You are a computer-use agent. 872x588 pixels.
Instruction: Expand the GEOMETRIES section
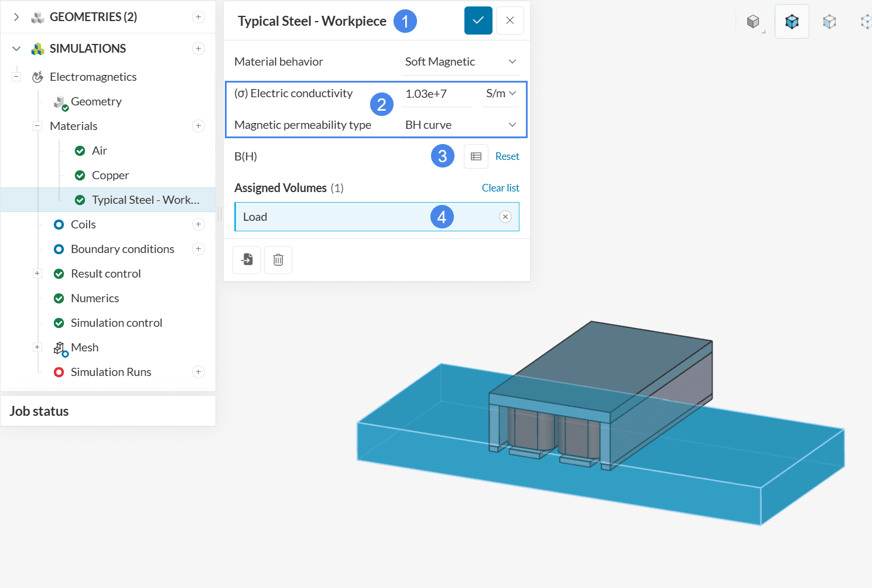click(x=16, y=17)
